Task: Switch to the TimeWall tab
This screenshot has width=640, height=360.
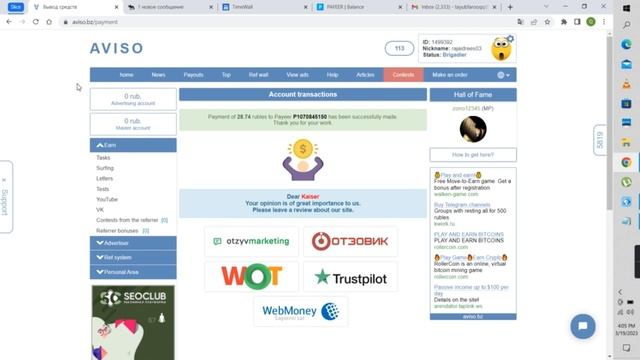Action: (x=264, y=7)
